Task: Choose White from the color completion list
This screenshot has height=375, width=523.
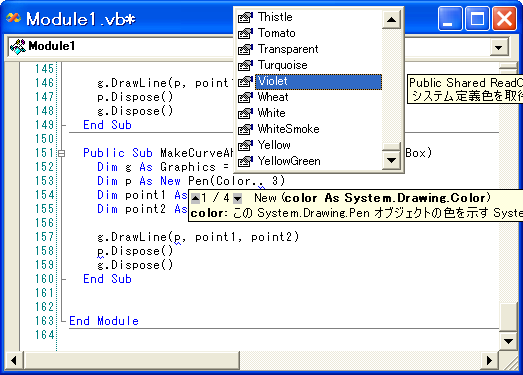Action: (272, 113)
